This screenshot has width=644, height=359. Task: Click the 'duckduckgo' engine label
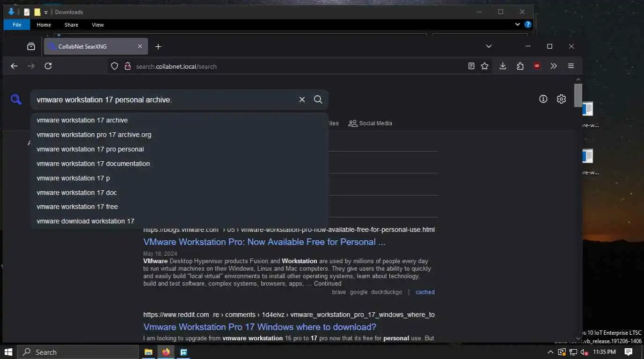tap(387, 292)
